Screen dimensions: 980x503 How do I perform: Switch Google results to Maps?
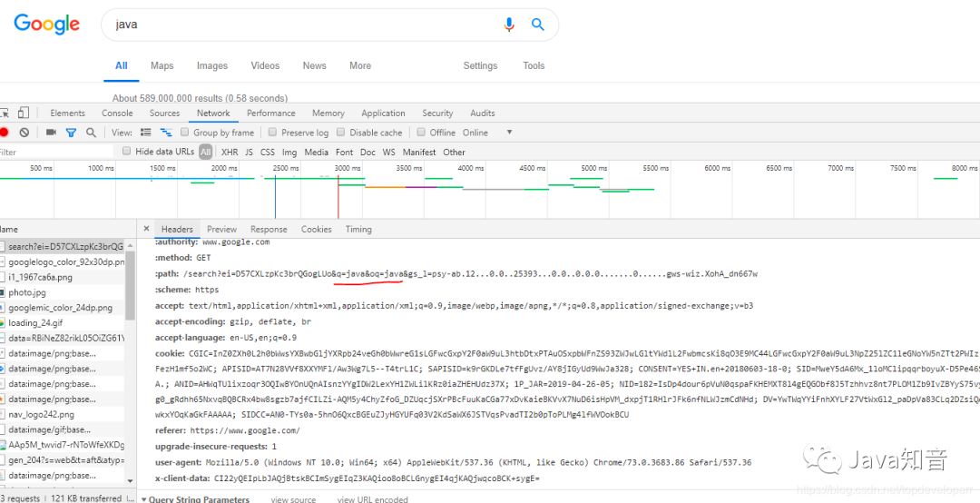coord(162,65)
